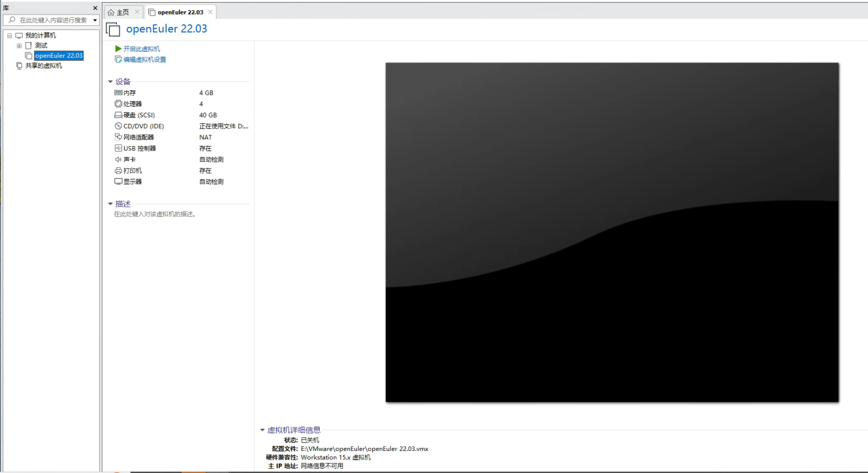Viewport: 868px width, 473px height.
Task: Click the 存在 value for USB controller
Action: [x=205, y=148]
